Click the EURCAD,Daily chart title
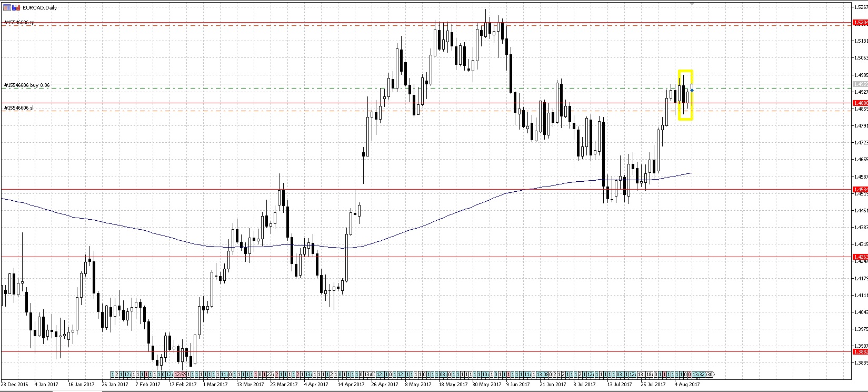 (x=39, y=7)
